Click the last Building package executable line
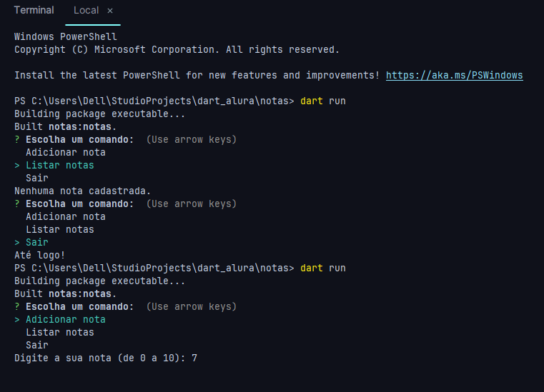 click(99, 281)
